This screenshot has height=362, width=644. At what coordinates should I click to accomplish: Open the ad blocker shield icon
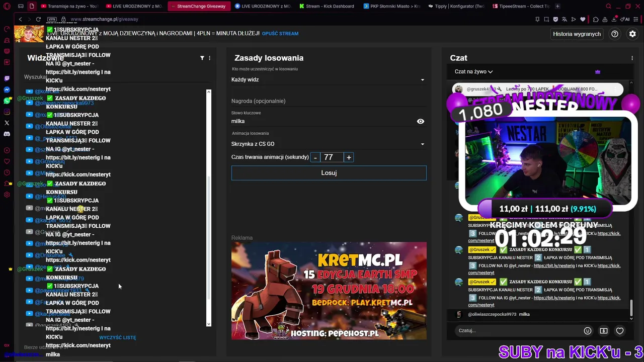click(x=555, y=19)
